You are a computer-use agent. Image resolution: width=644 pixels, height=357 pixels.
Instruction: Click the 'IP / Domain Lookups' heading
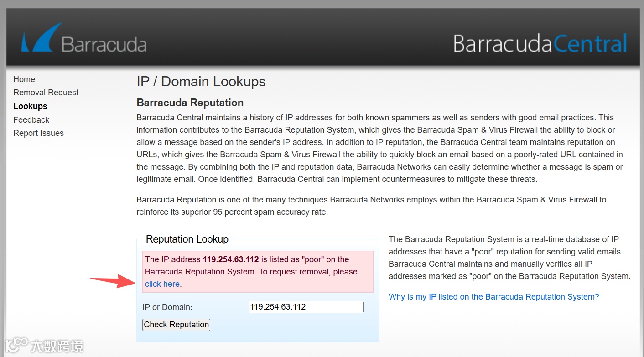click(201, 82)
